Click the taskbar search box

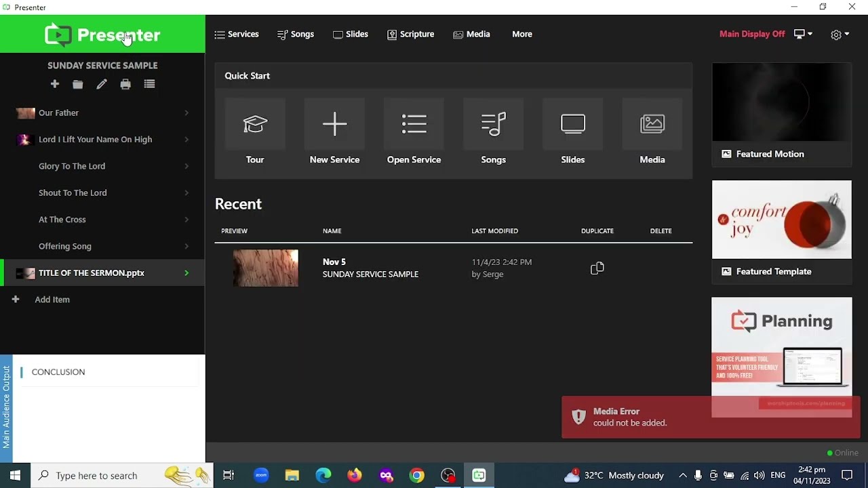tap(122, 475)
